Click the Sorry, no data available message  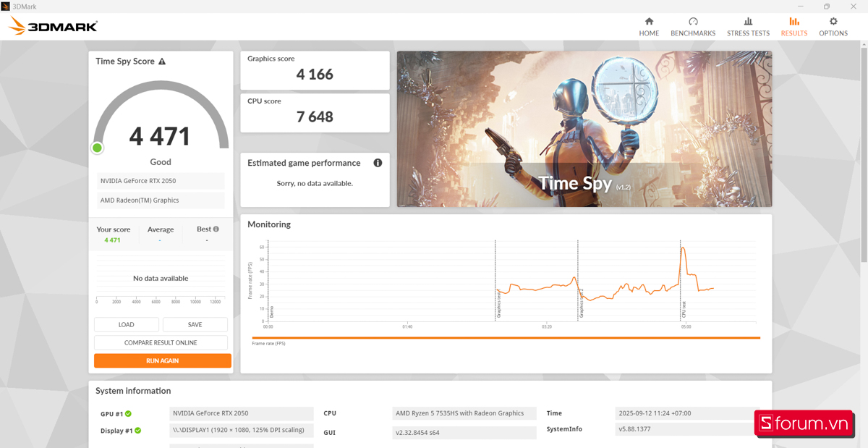click(x=315, y=184)
